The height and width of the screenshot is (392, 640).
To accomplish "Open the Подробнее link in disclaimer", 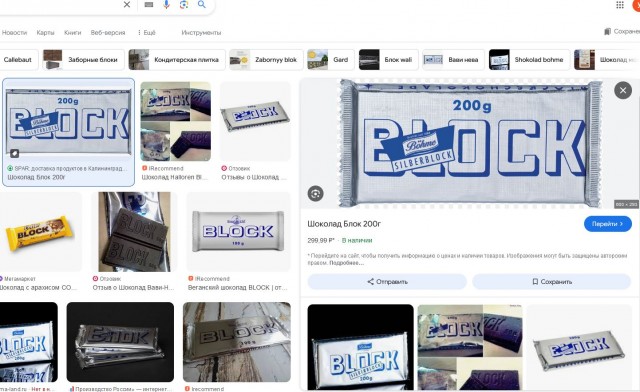I will 346,263.
